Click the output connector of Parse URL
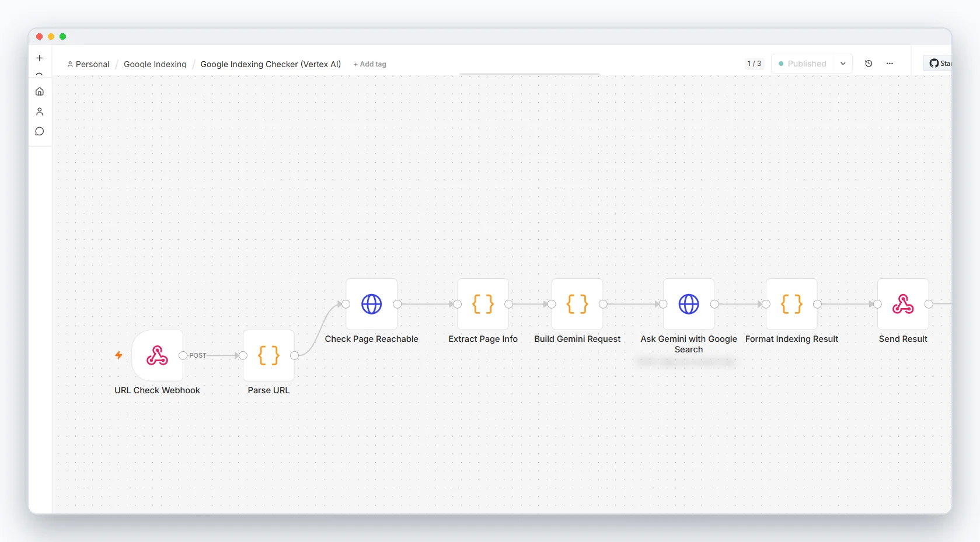This screenshot has width=980, height=542. (294, 355)
